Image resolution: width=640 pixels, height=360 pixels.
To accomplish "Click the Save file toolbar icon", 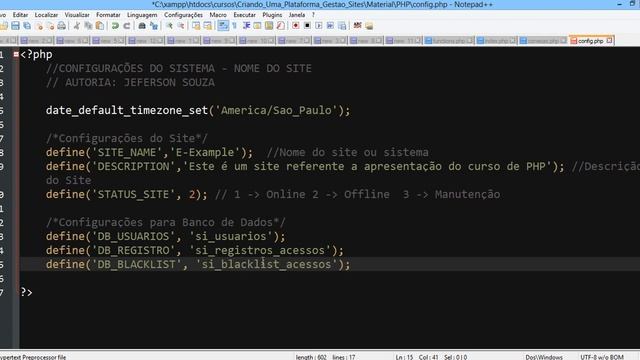I will pos(15,26).
